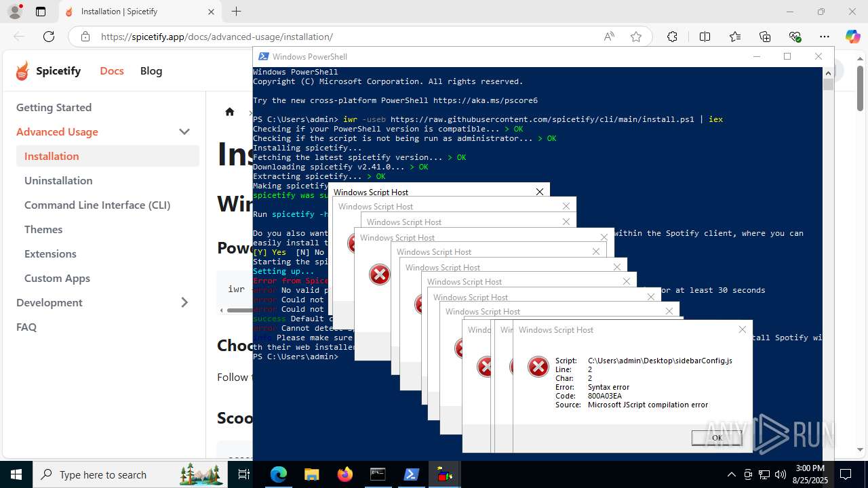Open FAQ docs page
Image resolution: width=868 pixels, height=488 pixels.
click(26, 327)
